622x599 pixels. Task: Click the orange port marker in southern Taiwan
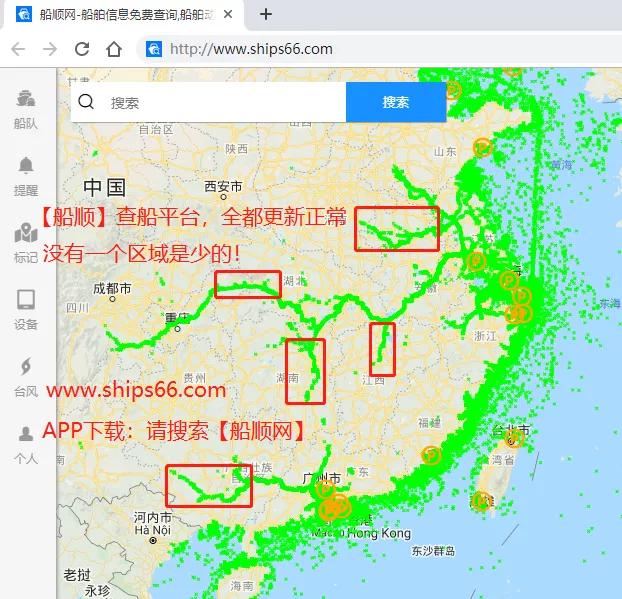(481, 501)
